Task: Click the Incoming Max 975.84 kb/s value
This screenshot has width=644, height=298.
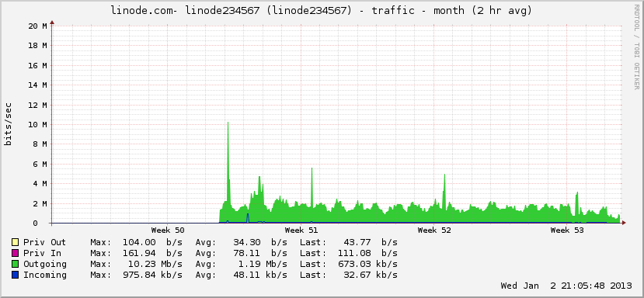Action: [x=152, y=275]
